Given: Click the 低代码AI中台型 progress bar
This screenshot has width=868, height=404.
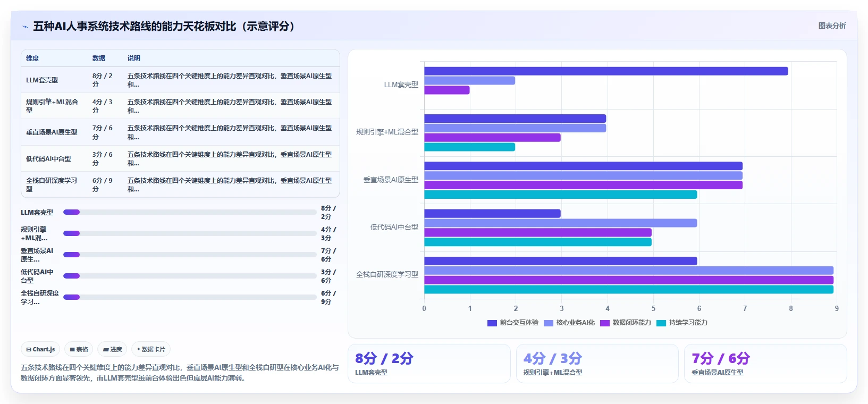Looking at the screenshot, I should [x=190, y=276].
